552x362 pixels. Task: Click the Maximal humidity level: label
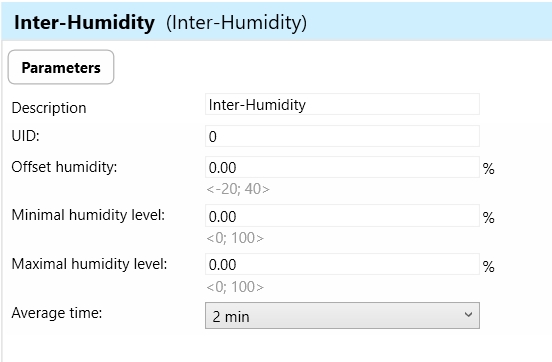pyautogui.click(x=89, y=264)
